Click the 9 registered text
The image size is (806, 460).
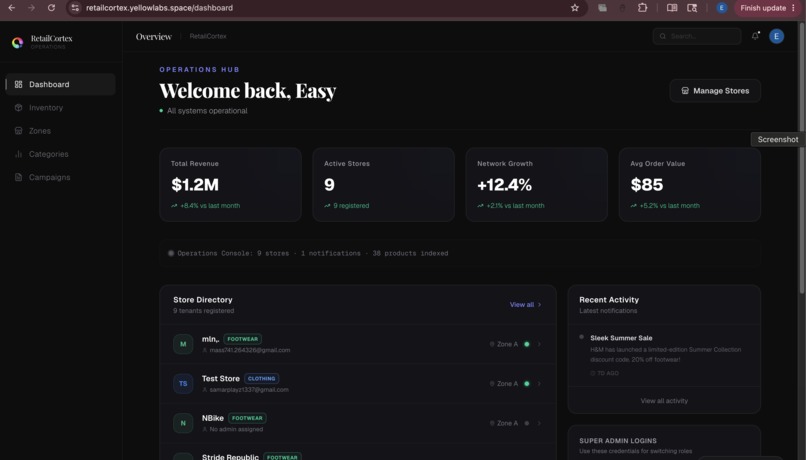point(351,206)
